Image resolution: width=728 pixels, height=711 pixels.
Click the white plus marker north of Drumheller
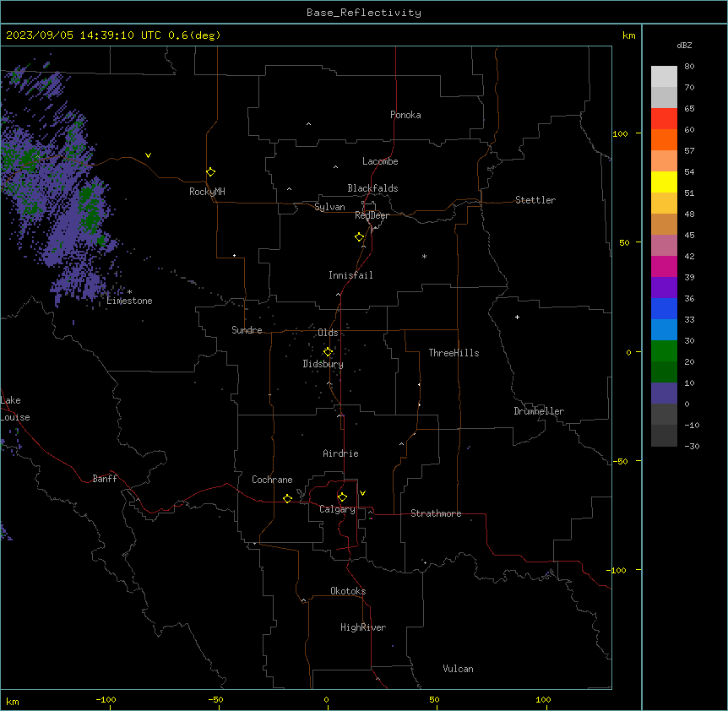tap(517, 317)
